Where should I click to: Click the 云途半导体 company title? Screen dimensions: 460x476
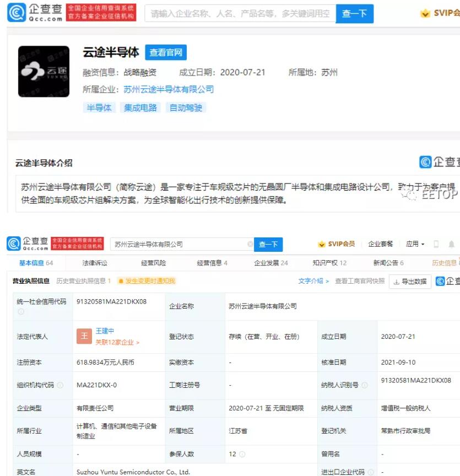point(111,52)
